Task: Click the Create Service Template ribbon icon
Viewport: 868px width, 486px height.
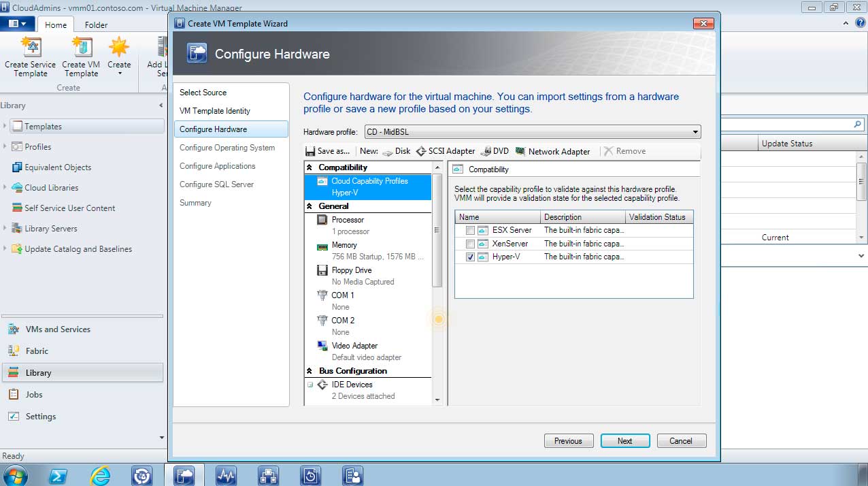Action: pos(31,57)
